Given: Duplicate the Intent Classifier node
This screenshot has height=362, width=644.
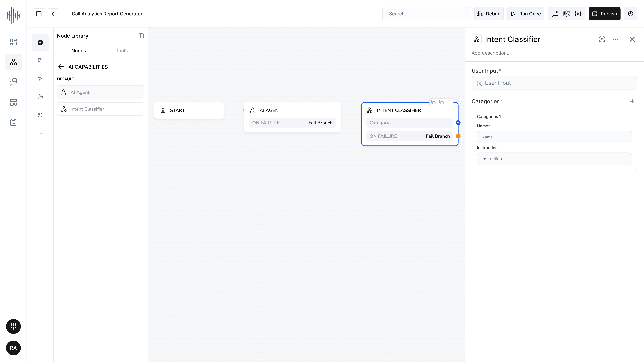Looking at the screenshot, I should [x=442, y=102].
